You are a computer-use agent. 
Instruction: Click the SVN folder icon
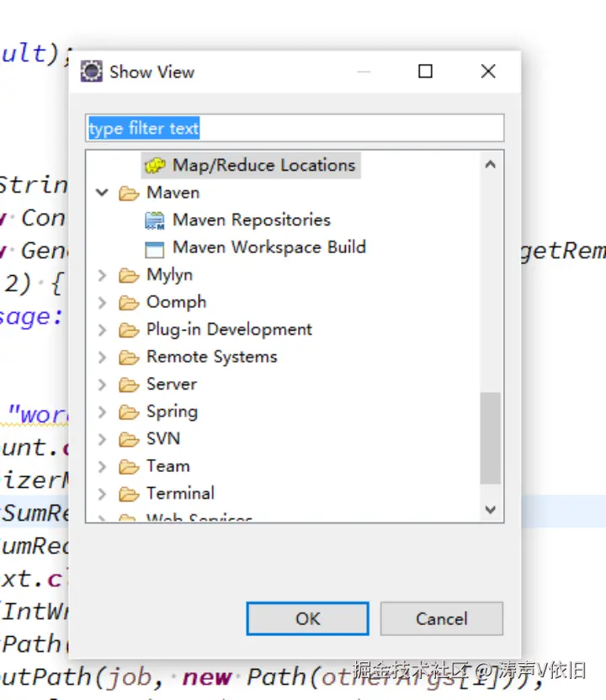pos(129,440)
